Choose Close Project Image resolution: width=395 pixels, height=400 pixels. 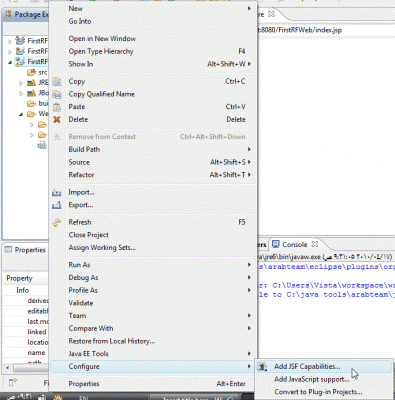tap(153, 235)
